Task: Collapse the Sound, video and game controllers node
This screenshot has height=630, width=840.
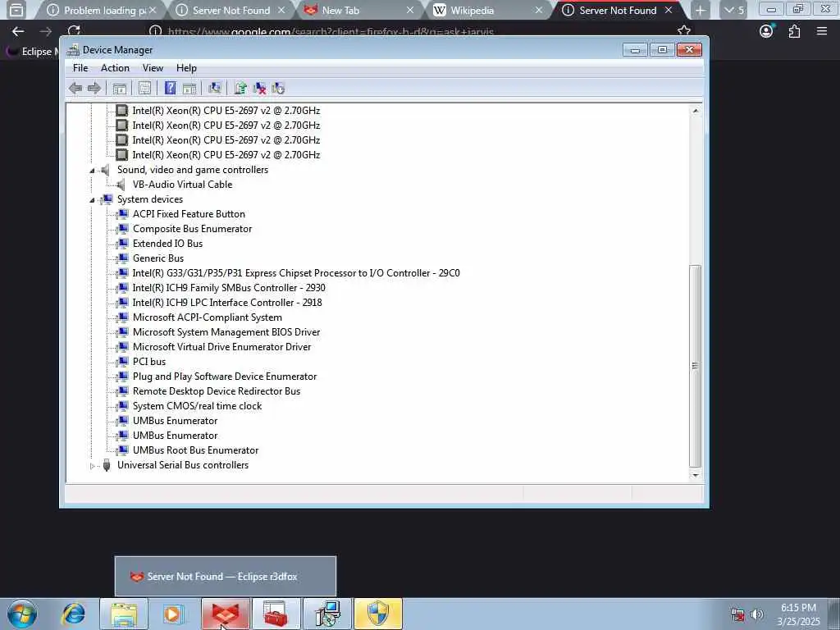Action: [92, 171]
